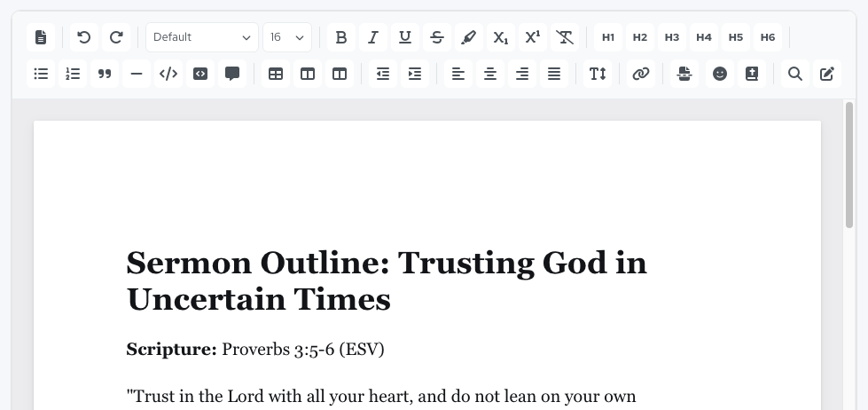The height and width of the screenshot is (410, 868).
Task: Toggle bold formatting
Action: (341, 37)
